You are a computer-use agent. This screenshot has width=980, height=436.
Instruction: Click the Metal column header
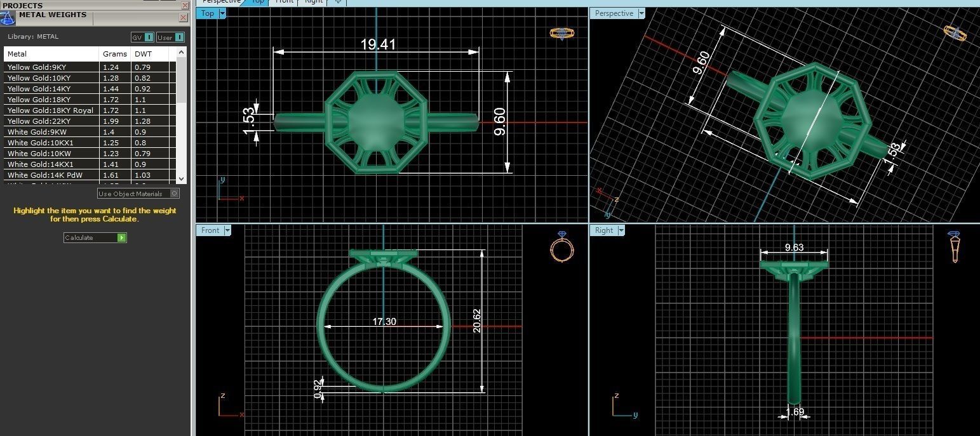[51, 54]
